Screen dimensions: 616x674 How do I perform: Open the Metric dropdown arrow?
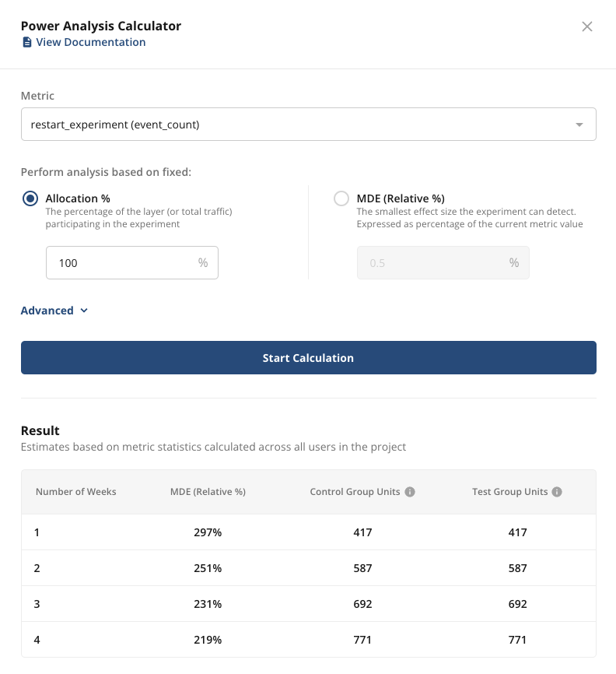[x=579, y=125]
